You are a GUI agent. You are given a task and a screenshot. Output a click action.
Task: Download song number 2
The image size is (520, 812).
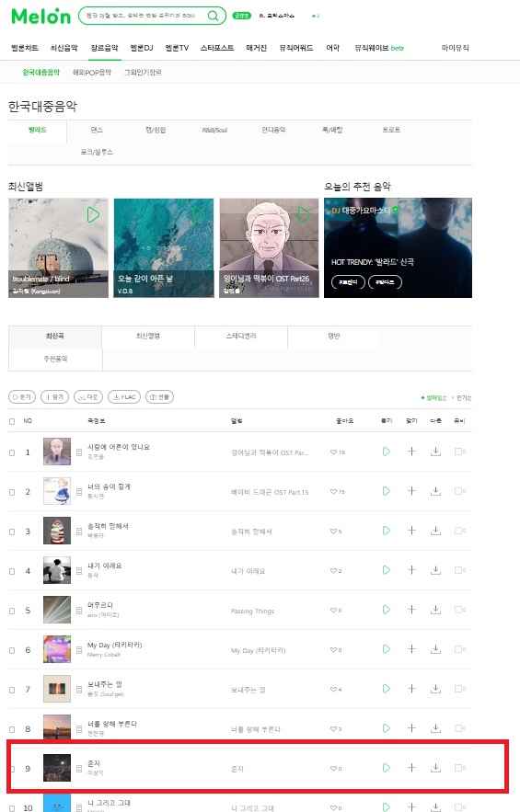(x=436, y=491)
